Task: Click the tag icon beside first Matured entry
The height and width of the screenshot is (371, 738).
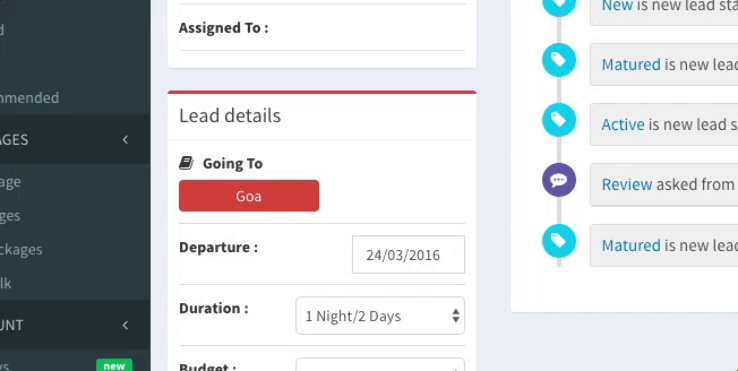Action: pyautogui.click(x=559, y=60)
